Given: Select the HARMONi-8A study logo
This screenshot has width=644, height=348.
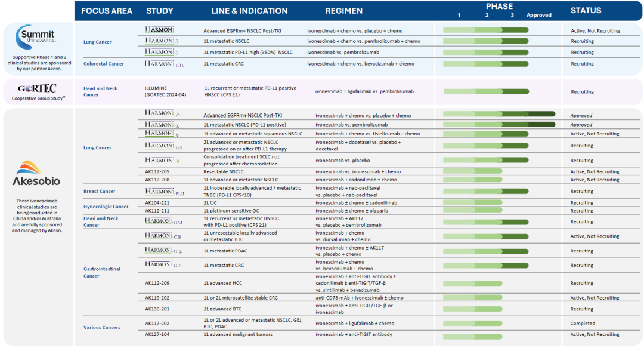Looking at the screenshot, I should coord(164,146).
